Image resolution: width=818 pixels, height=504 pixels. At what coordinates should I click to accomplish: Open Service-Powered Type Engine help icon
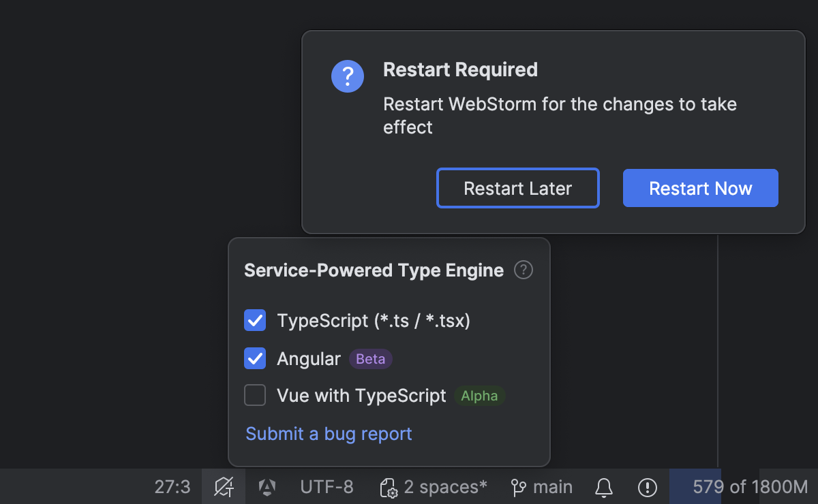pos(523,270)
